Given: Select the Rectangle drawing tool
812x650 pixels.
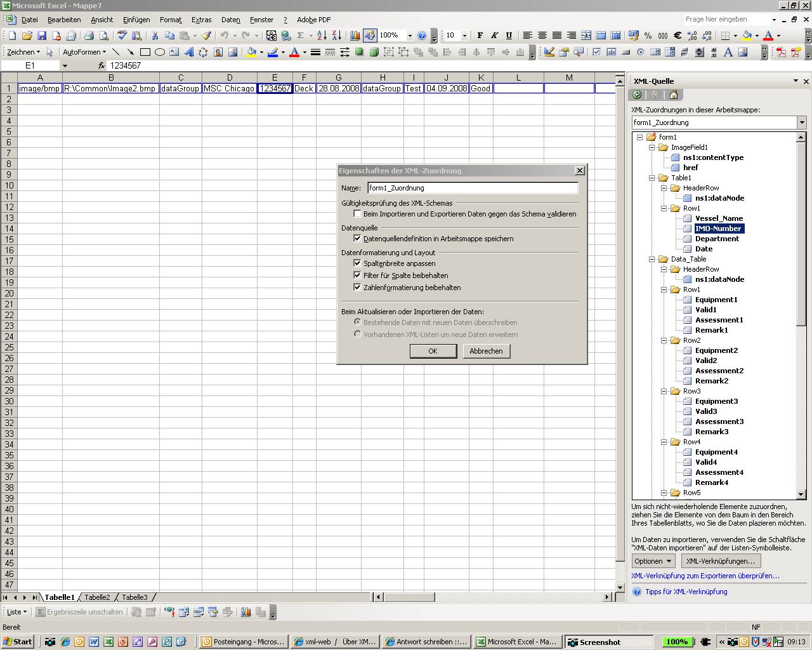Looking at the screenshot, I should [145, 52].
